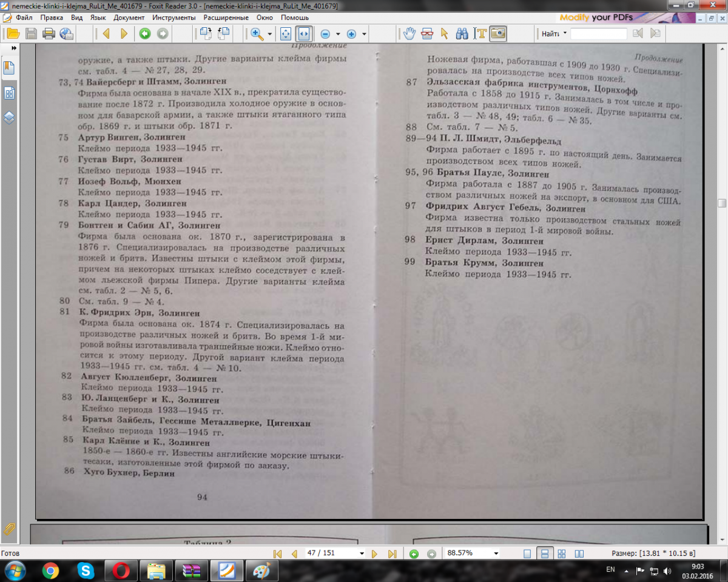Viewport: 728px width, 582px height.
Task: Open the Файл menu
Action: [x=25, y=18]
